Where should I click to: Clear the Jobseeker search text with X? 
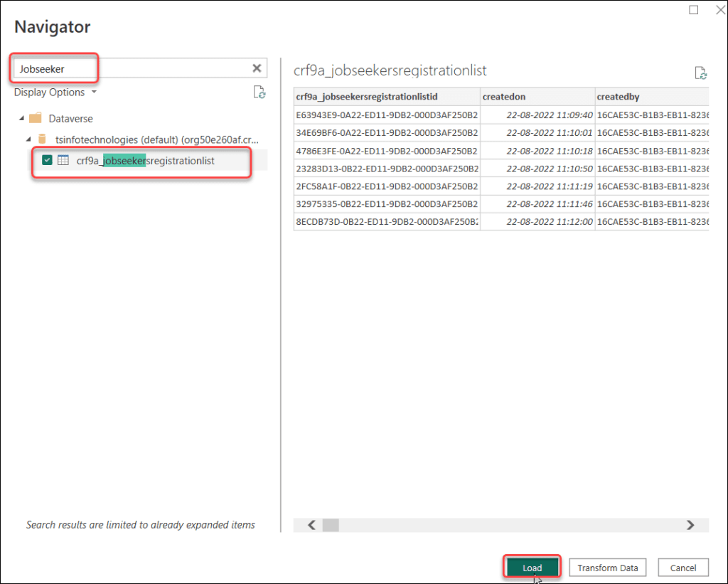pos(257,68)
